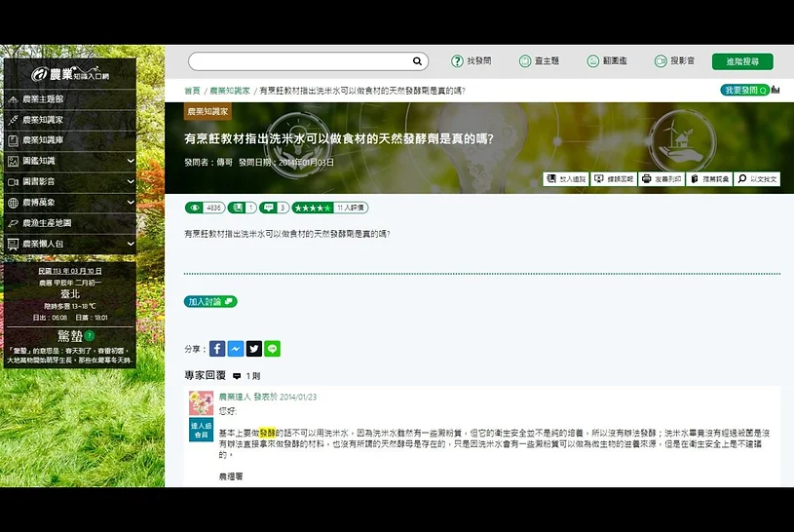794x532 pixels.
Task: Click the 進階搜尋 advanced search button
Action: pyautogui.click(x=742, y=61)
